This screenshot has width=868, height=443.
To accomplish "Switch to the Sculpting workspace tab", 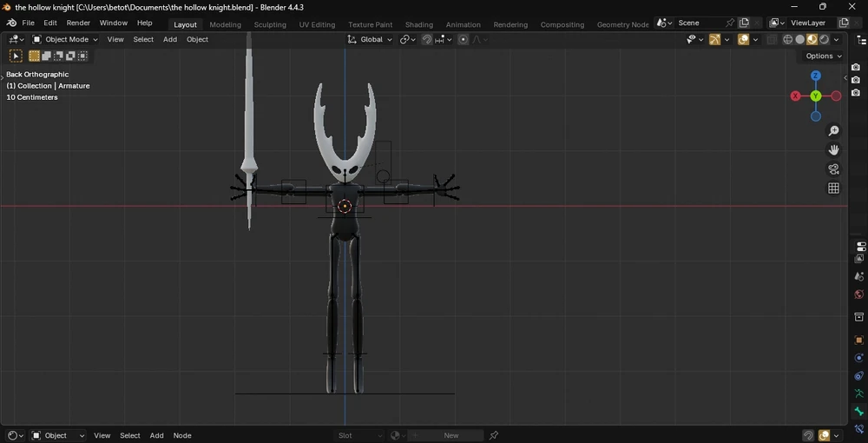I will click(270, 24).
